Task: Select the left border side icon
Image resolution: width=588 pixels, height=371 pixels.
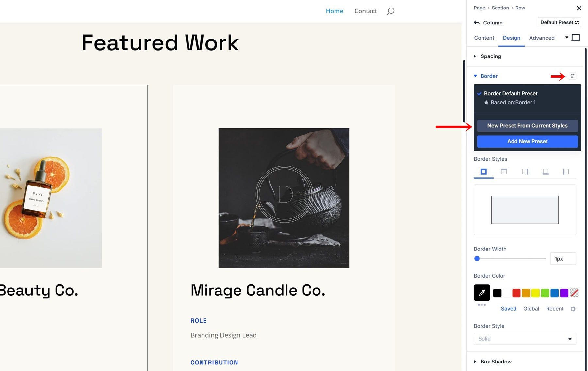Action: coord(566,172)
